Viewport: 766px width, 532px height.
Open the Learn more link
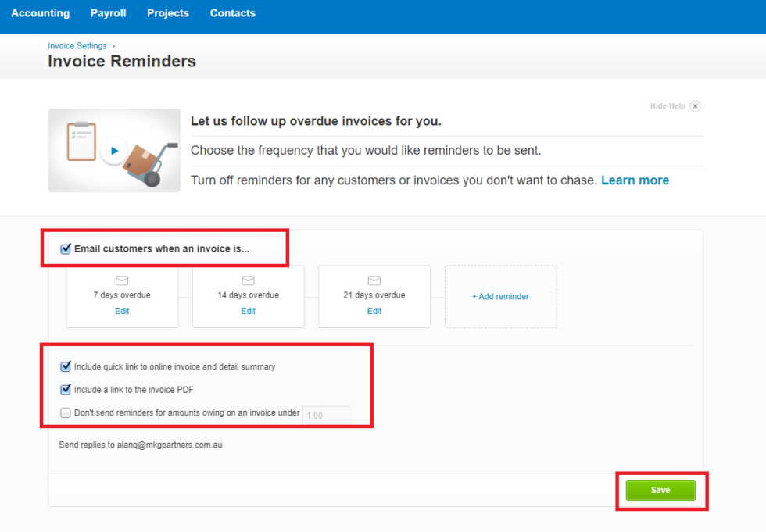635,180
